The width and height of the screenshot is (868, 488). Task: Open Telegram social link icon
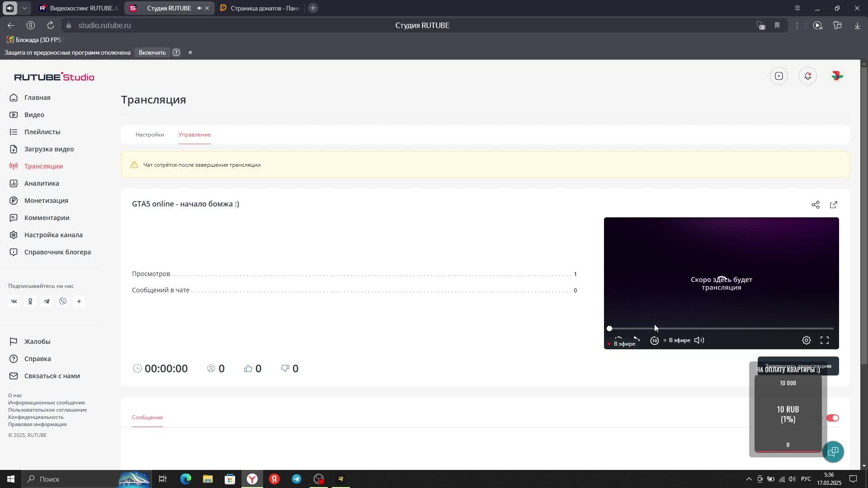coord(47,301)
